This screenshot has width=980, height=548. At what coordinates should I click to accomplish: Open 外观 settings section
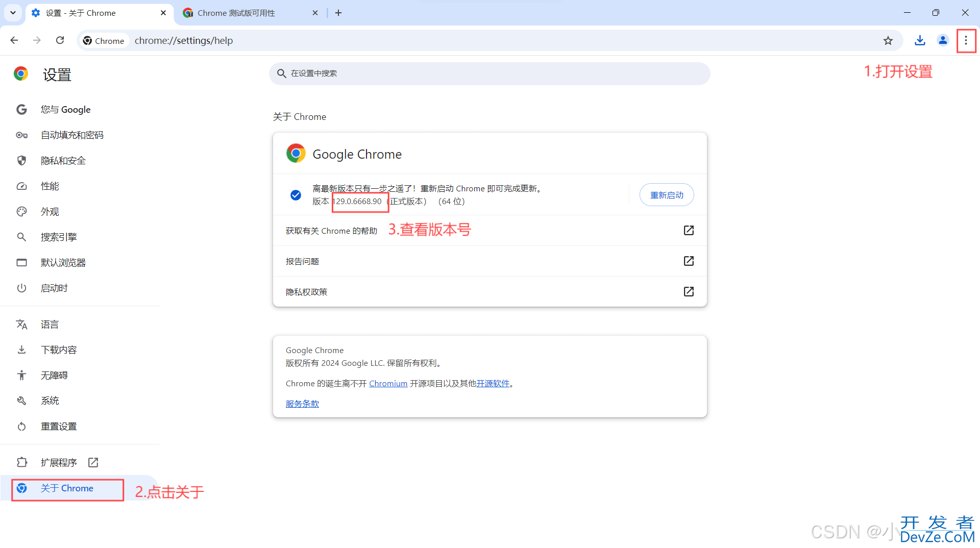(x=50, y=212)
